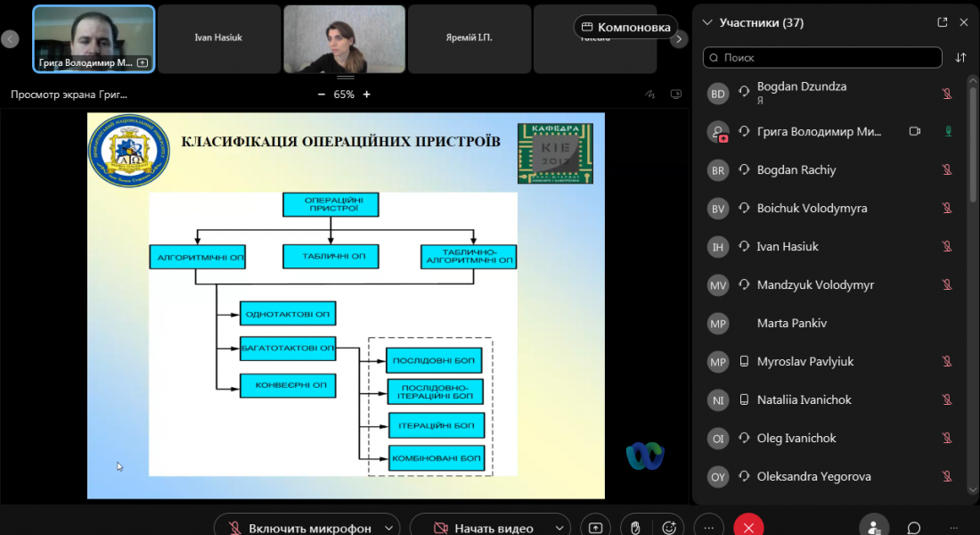Click the leave meeting red button
980x535 pixels.
tap(749, 527)
